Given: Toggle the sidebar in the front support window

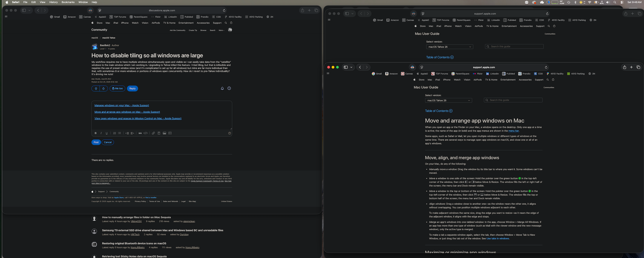Looking at the screenshot, I should pos(346,67).
